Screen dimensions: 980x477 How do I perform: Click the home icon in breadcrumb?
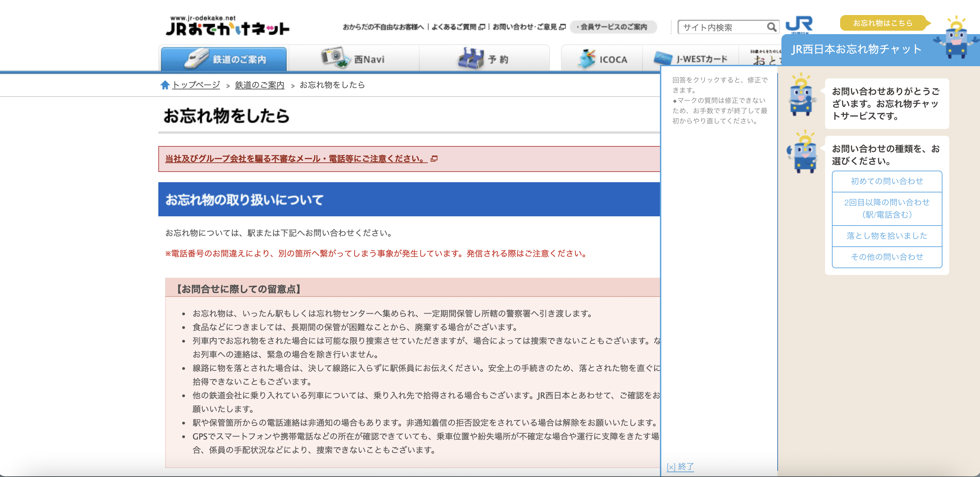(x=165, y=85)
